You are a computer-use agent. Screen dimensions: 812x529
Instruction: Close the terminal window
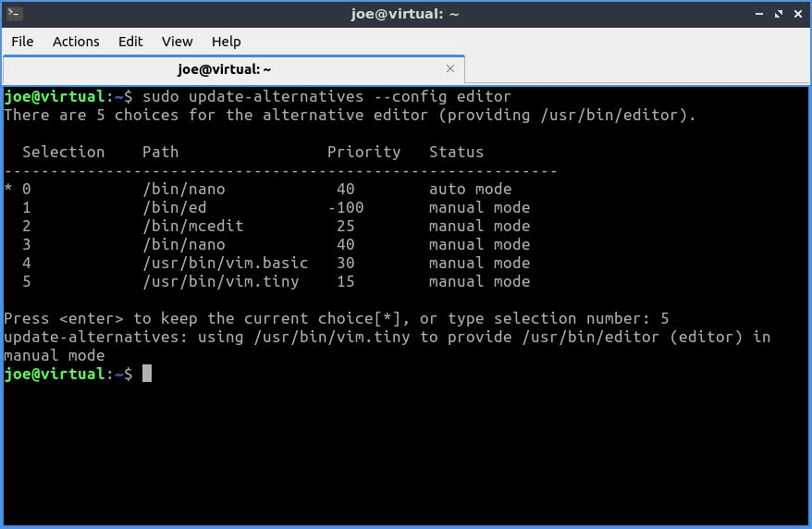click(798, 14)
